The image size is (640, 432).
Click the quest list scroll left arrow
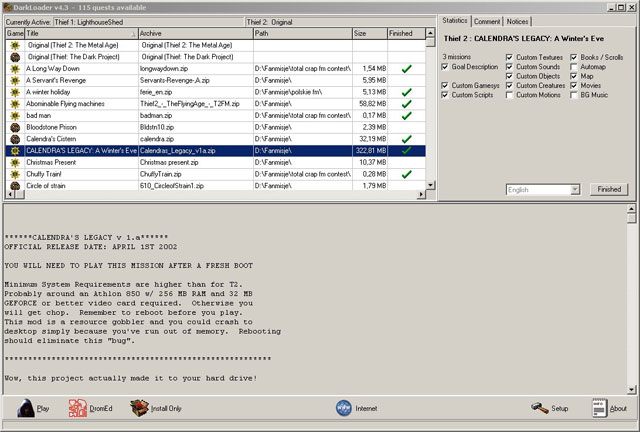click(10, 195)
